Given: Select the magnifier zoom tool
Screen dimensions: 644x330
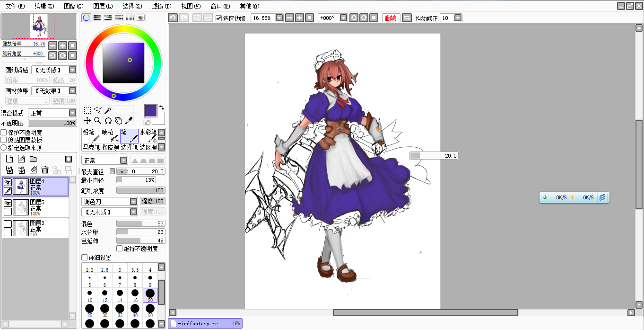Looking at the screenshot, I should pyautogui.click(x=98, y=121).
